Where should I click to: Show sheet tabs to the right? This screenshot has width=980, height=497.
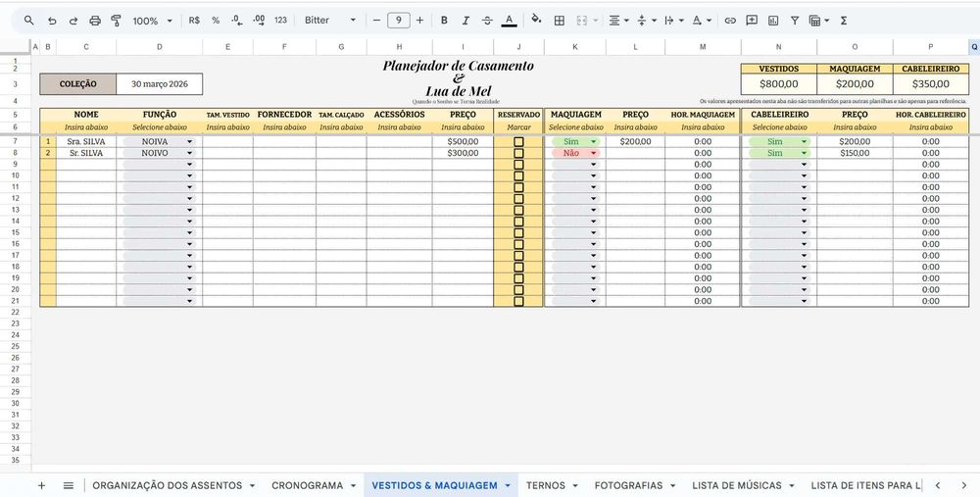point(963,485)
